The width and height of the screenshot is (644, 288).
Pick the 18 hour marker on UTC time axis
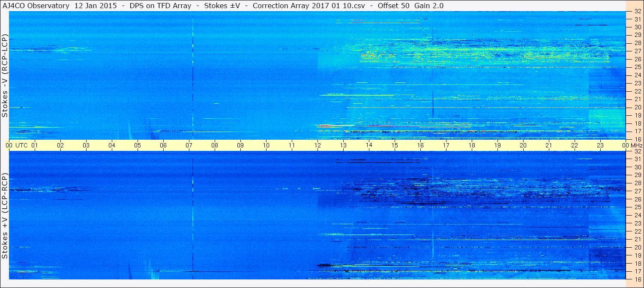click(x=472, y=145)
